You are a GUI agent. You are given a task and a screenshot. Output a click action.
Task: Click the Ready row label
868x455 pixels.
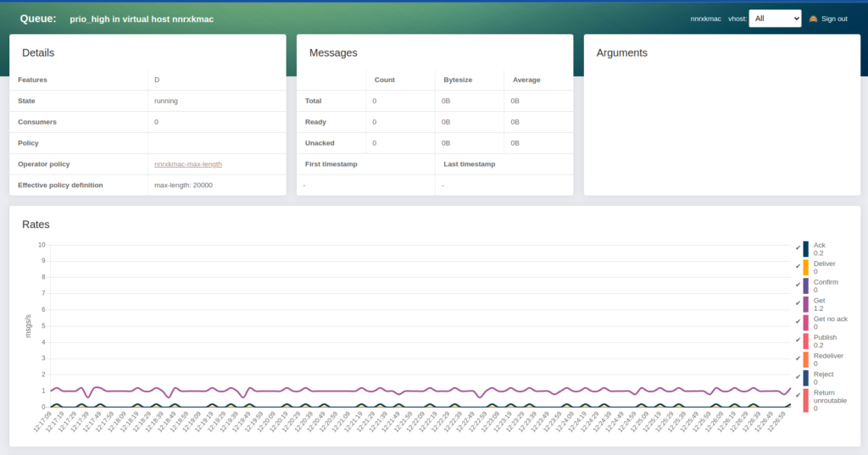(315, 122)
